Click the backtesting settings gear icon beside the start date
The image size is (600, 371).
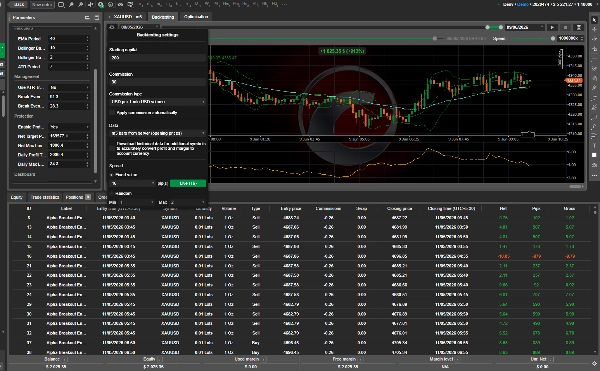[x=112, y=27]
